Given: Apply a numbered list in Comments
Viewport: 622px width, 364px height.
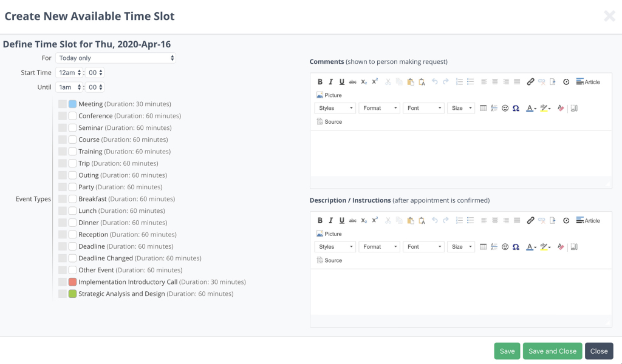Looking at the screenshot, I should [459, 81].
